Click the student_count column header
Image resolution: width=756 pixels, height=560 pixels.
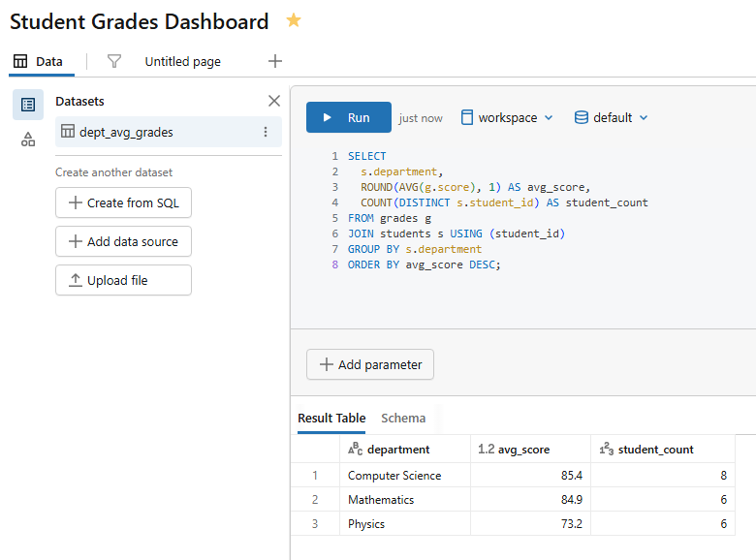(662, 450)
